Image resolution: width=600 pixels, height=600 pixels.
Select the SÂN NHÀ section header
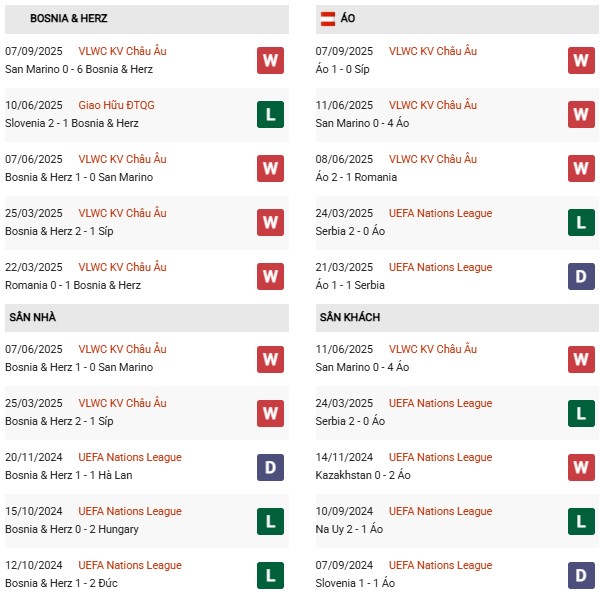pos(32,317)
